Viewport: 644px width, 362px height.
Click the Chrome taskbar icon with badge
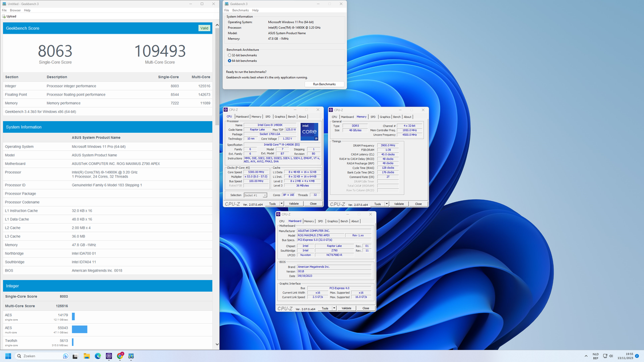point(120,356)
